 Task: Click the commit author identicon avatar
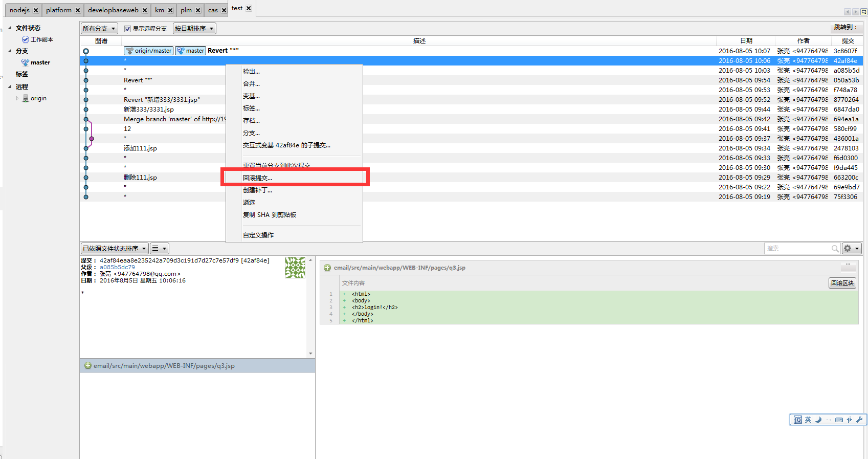click(295, 268)
